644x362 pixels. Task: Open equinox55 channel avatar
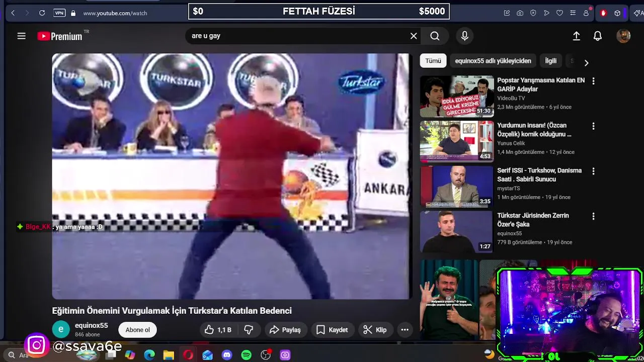pos(61,329)
